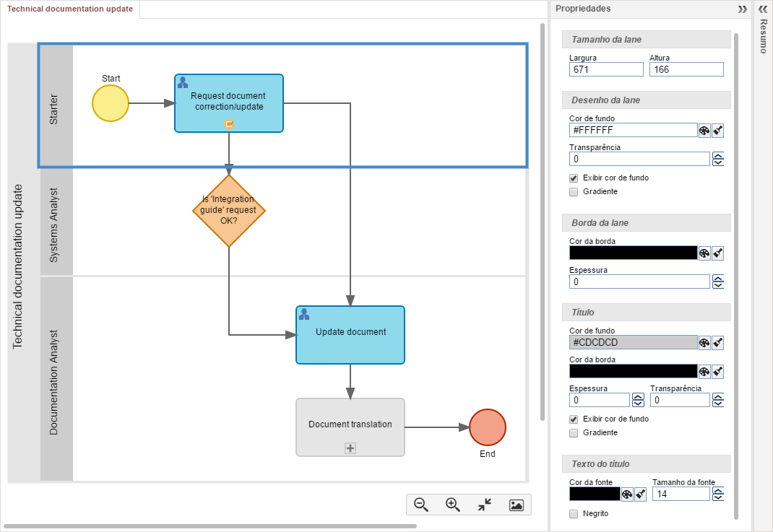Click the diagram horizontal scrollbar
The image size is (773, 532).
pos(210,526)
